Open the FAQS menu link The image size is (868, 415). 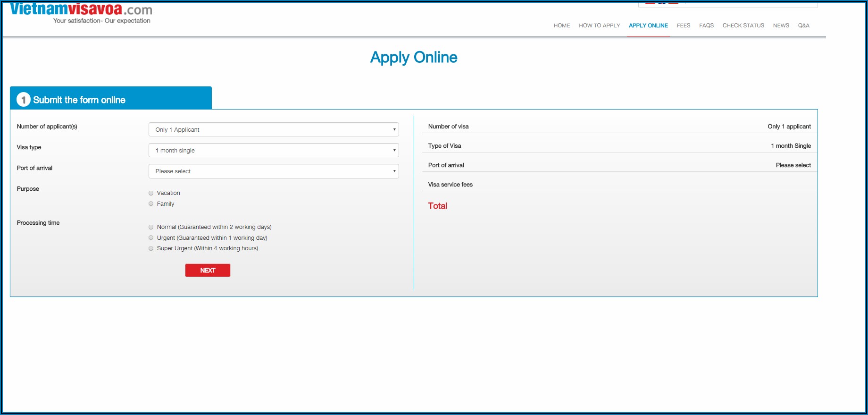[706, 25]
